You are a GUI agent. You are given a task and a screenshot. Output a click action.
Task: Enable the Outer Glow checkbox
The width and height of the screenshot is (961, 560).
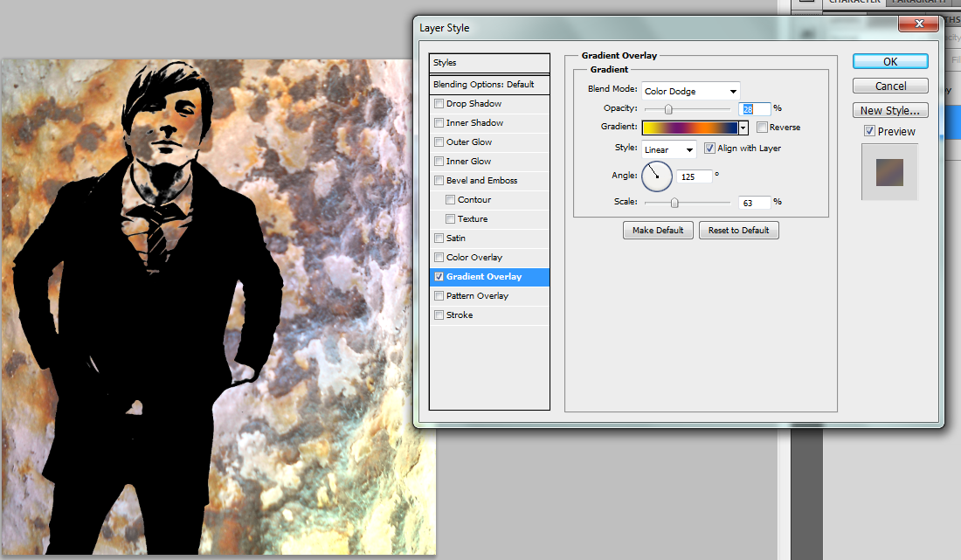[x=439, y=142]
